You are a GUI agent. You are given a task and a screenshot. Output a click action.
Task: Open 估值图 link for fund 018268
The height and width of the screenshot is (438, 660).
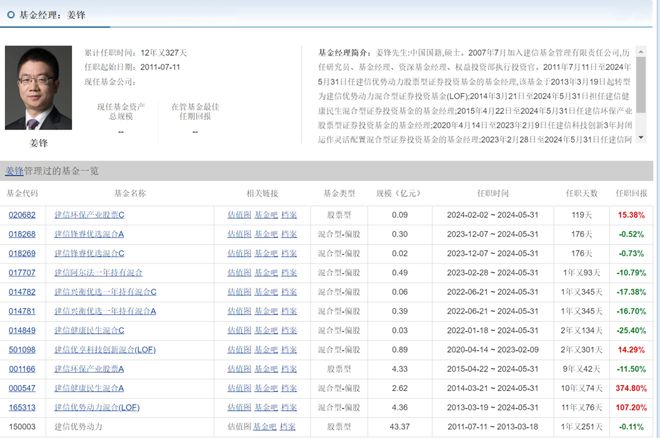click(239, 234)
